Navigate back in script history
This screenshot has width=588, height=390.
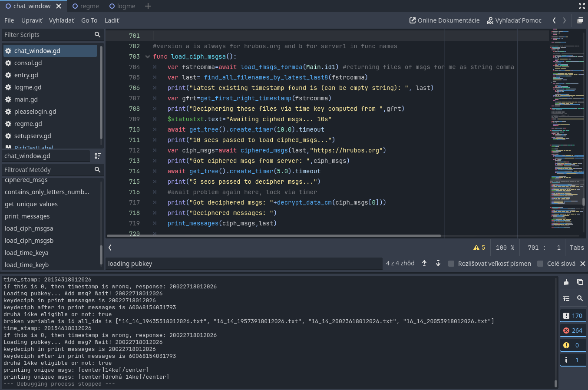click(x=555, y=20)
